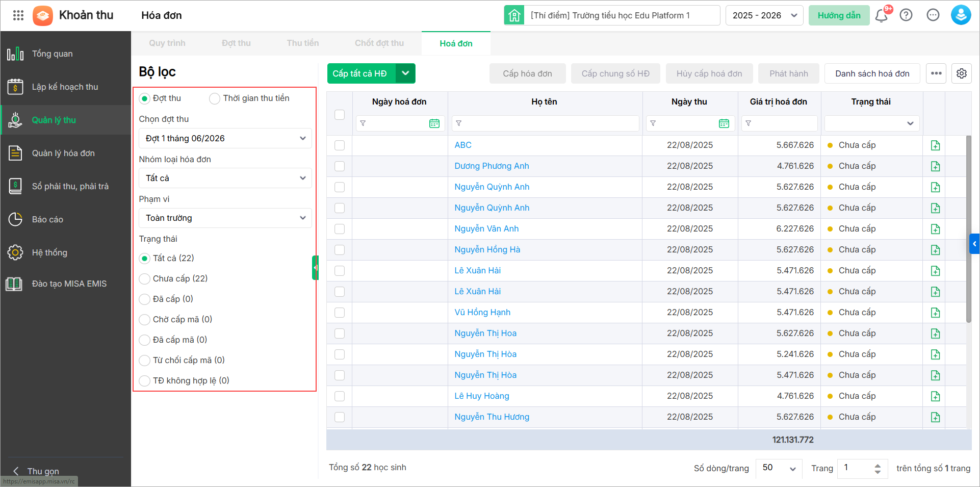Open rows per page dropdown 50
This screenshot has width=980, height=487.
[779, 468]
